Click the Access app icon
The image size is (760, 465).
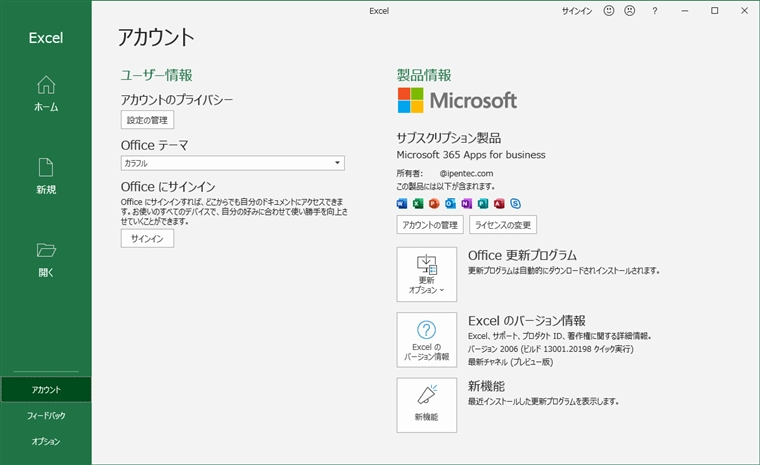point(499,204)
